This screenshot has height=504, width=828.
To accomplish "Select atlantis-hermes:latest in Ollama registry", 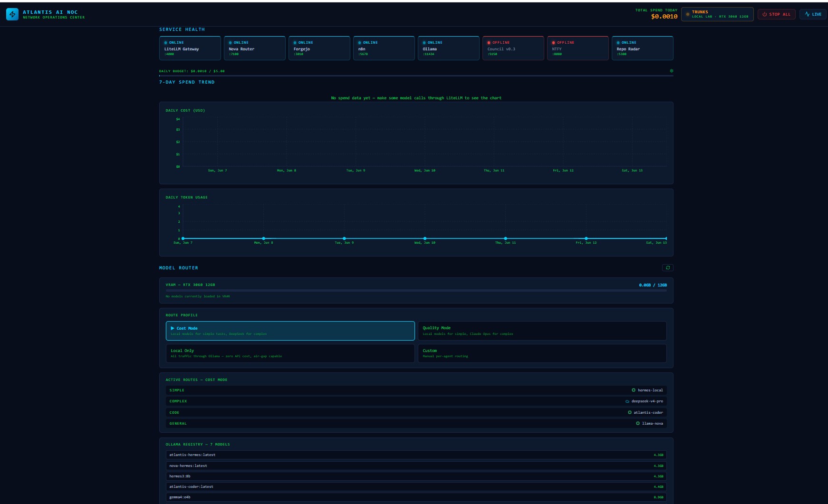I will (x=416, y=455).
